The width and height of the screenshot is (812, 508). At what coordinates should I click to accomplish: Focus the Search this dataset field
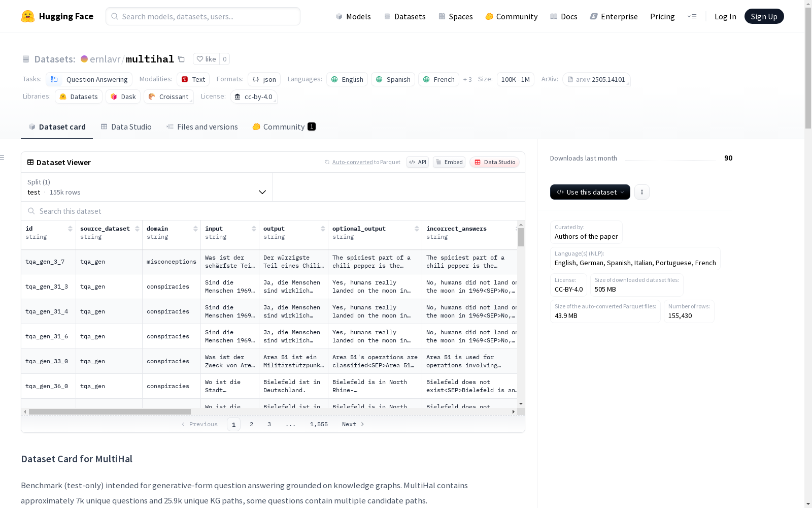click(273, 211)
